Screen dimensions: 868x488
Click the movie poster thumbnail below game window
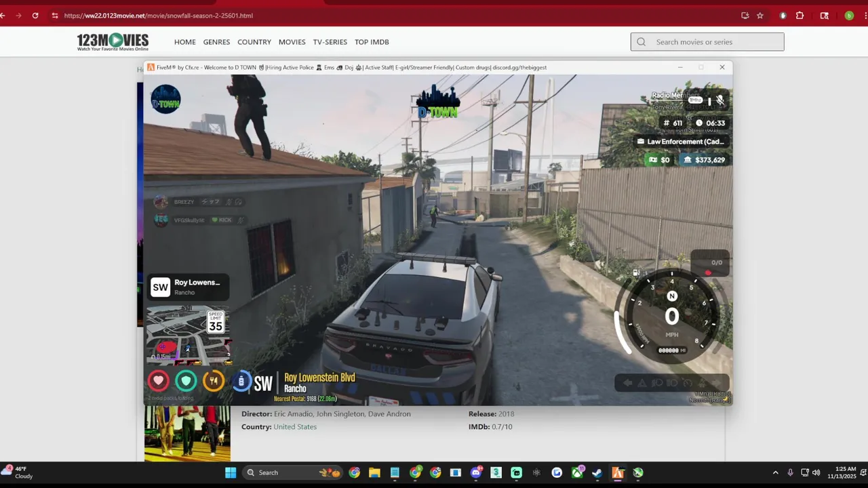click(x=187, y=434)
